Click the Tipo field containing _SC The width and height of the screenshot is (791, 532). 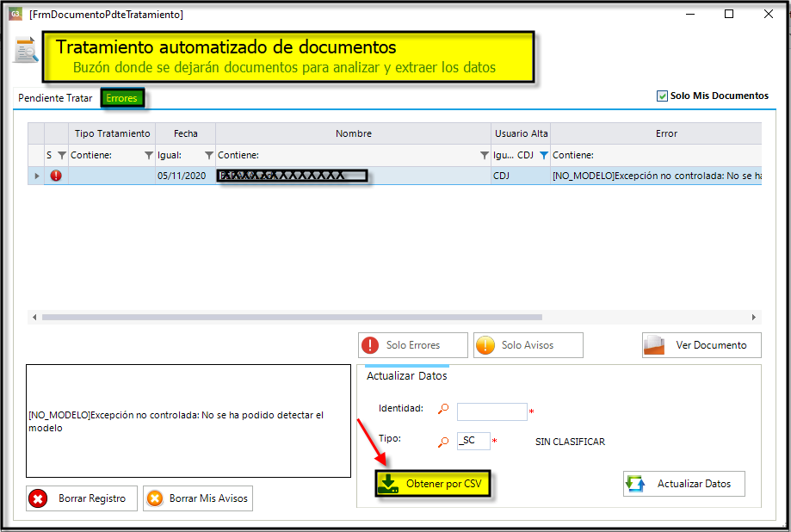pos(473,441)
